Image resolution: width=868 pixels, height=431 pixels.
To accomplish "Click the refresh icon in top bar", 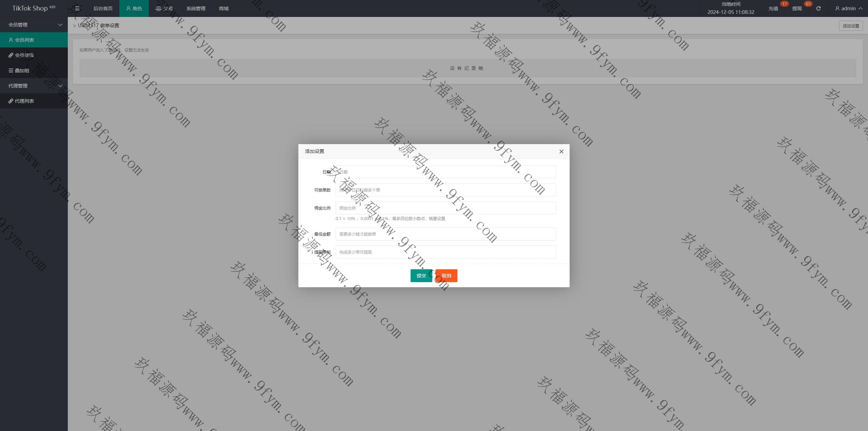I will click(818, 8).
